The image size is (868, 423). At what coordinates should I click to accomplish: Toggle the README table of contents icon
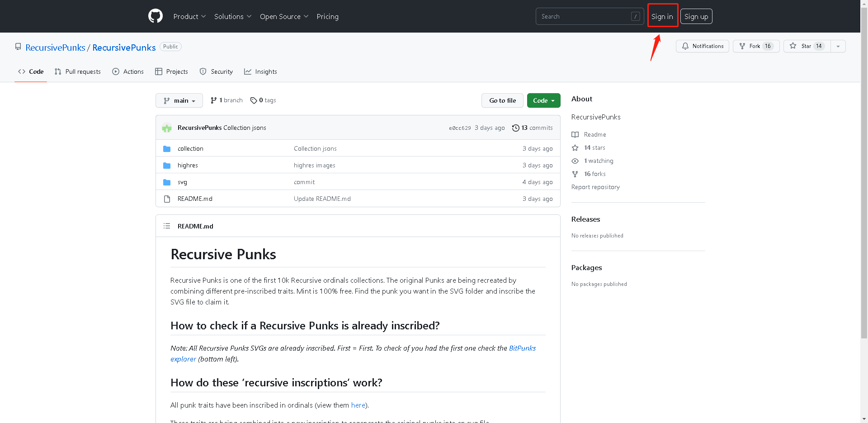click(167, 226)
